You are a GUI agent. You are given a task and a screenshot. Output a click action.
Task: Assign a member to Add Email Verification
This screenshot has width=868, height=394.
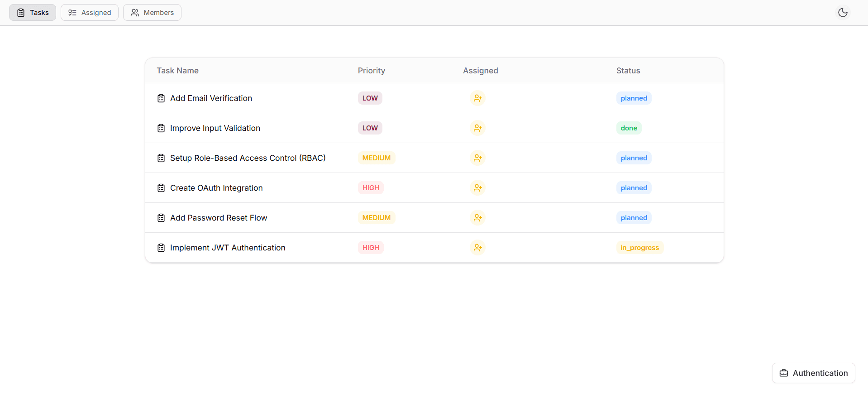coord(477,98)
